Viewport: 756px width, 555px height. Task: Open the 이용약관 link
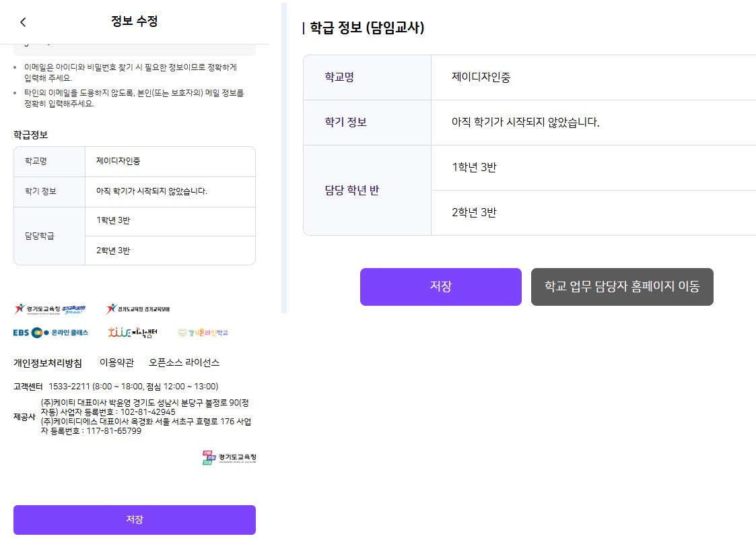116,362
